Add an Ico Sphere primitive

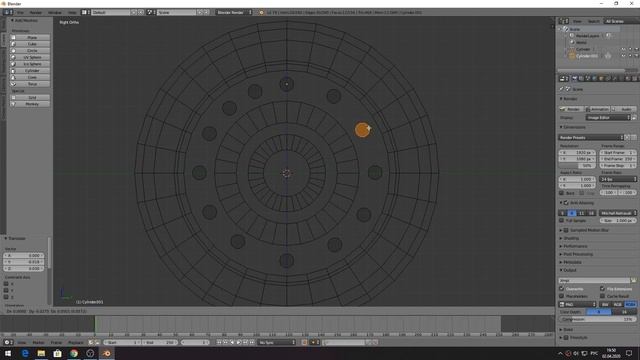pyautogui.click(x=30, y=64)
